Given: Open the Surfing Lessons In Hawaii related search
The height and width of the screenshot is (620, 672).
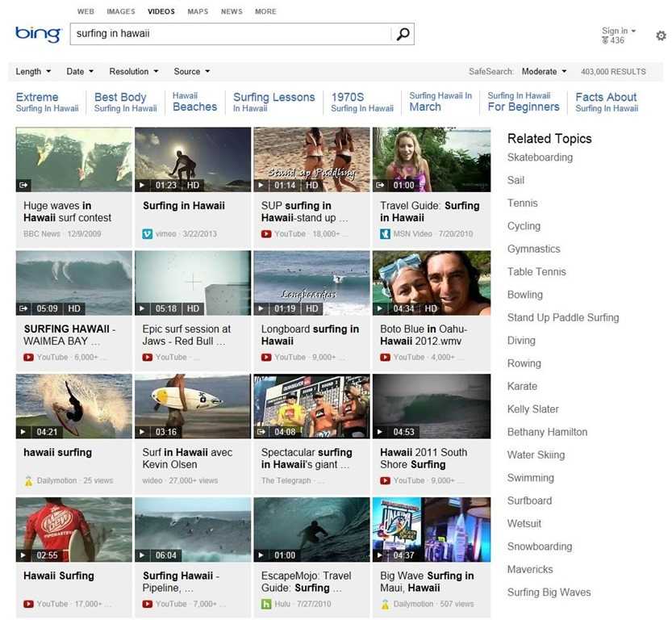Looking at the screenshot, I should (273, 102).
